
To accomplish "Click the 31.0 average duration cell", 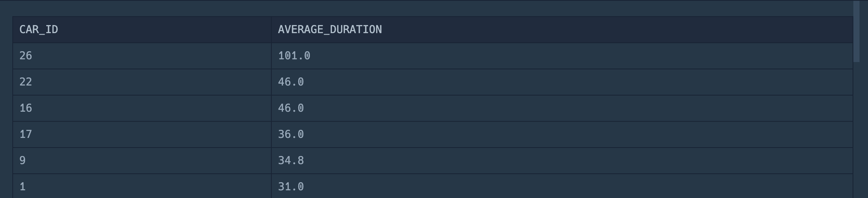I will [562, 186].
